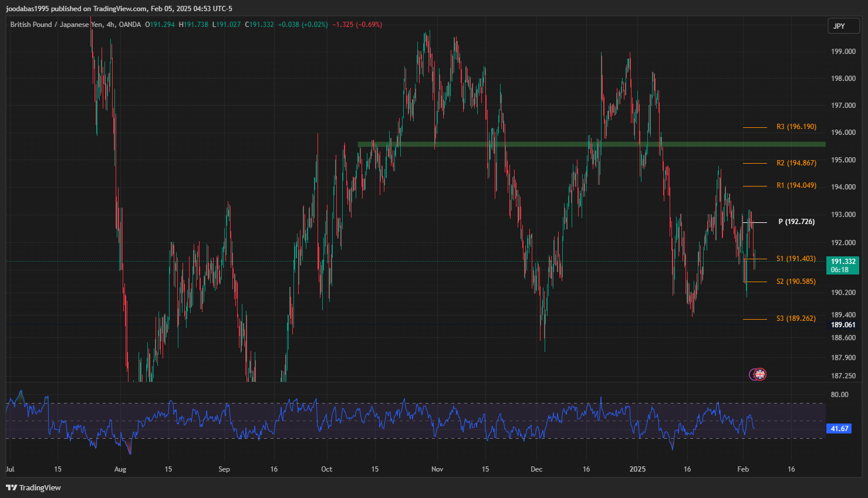
Task: Click the joodabas1995 publisher attribution text
Action: 27,9
